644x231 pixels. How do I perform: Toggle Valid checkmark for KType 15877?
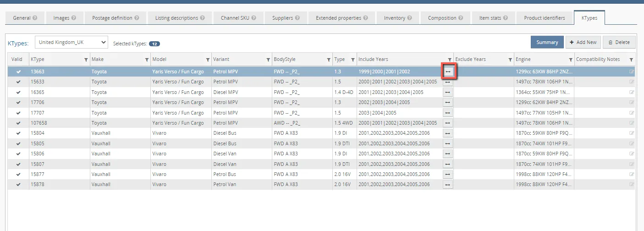pos(18,174)
